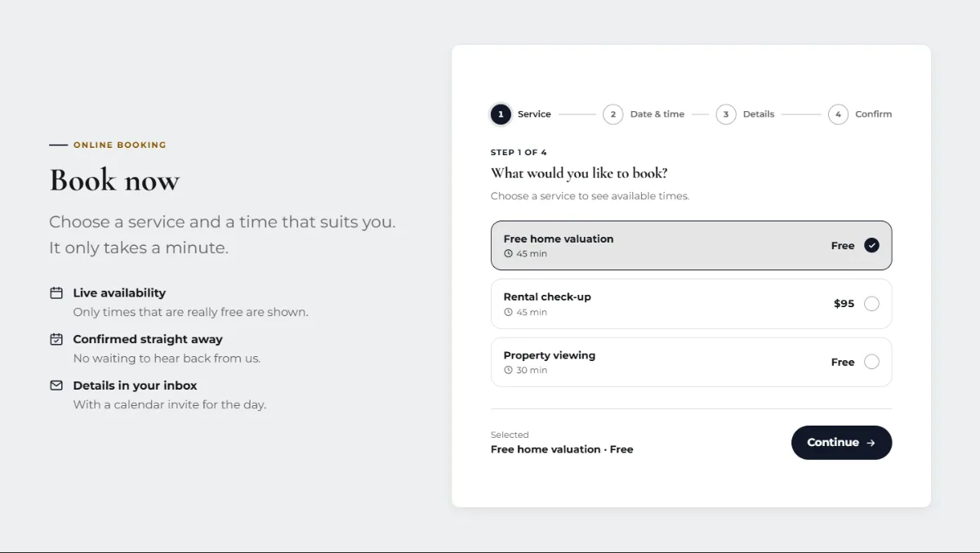This screenshot has width=980, height=553.
Task: Select the Rental check-up radio button
Action: tap(871, 304)
